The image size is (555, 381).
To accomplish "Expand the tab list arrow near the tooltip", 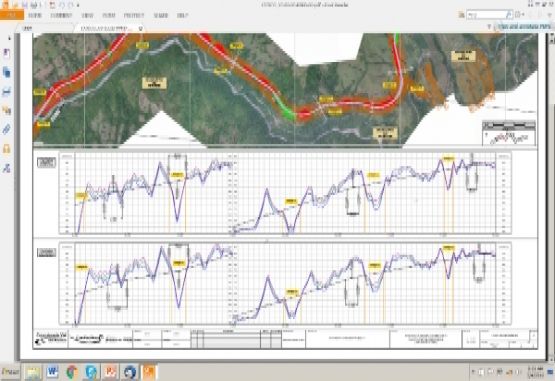I will (x=490, y=27).
